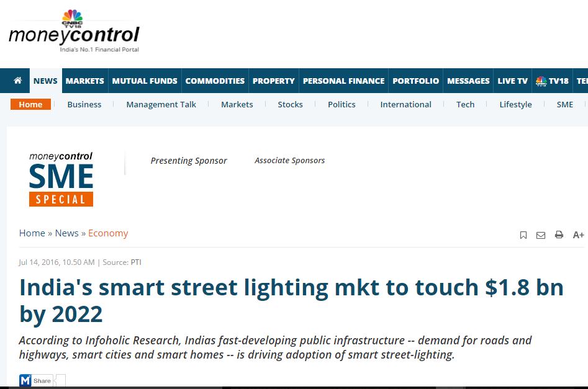Open the Lifestyle sub-section
The width and height of the screenshot is (588, 389).
515,105
